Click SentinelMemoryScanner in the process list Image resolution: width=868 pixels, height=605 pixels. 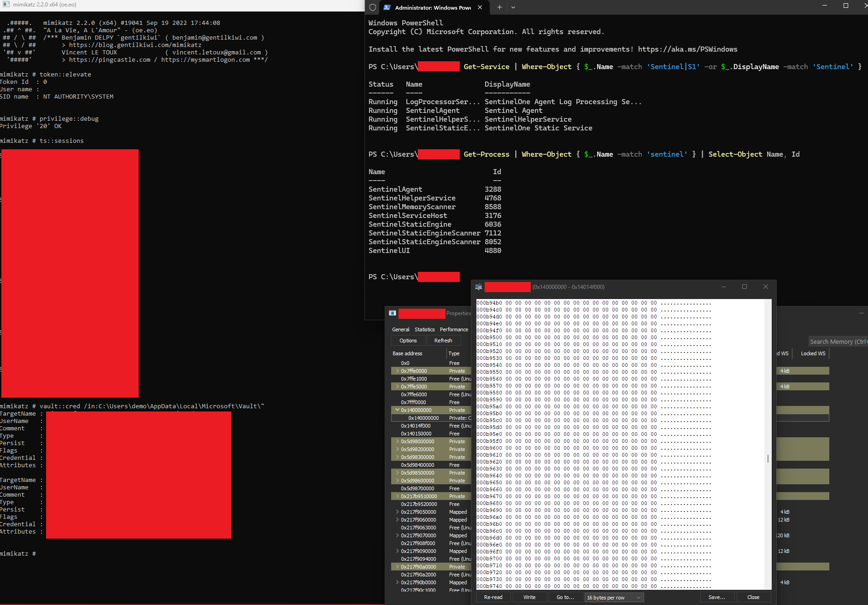click(x=412, y=207)
